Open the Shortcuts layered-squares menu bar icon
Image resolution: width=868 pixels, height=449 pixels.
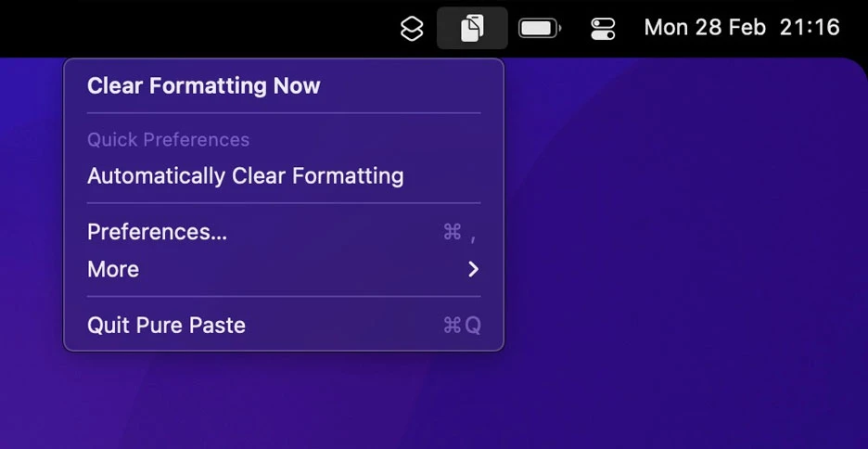412,28
